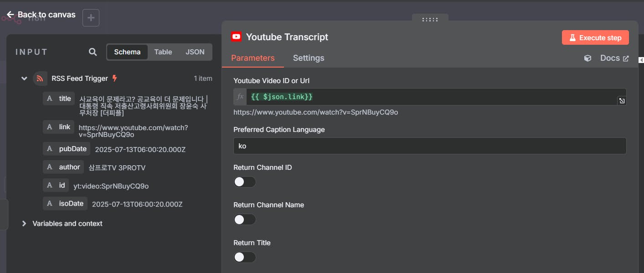Viewport: 644px width, 273px height.
Task: Enable the Return Channel Name switch
Action: click(x=245, y=220)
